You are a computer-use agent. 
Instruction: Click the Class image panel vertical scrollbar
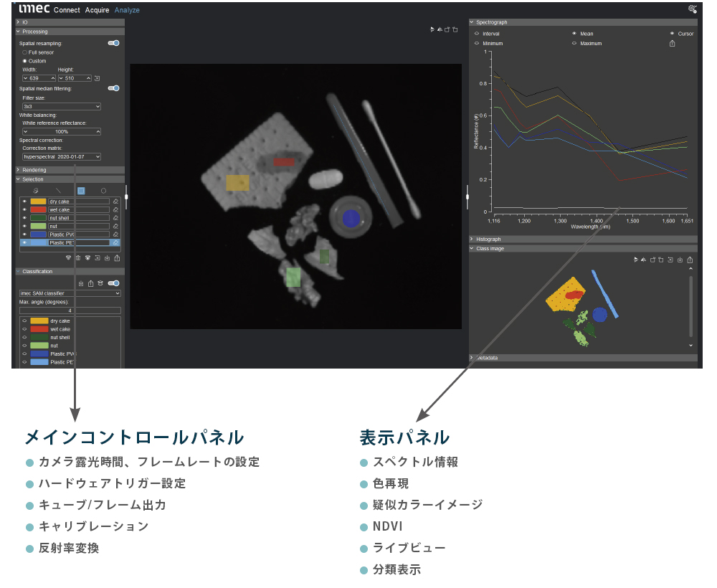click(690, 306)
